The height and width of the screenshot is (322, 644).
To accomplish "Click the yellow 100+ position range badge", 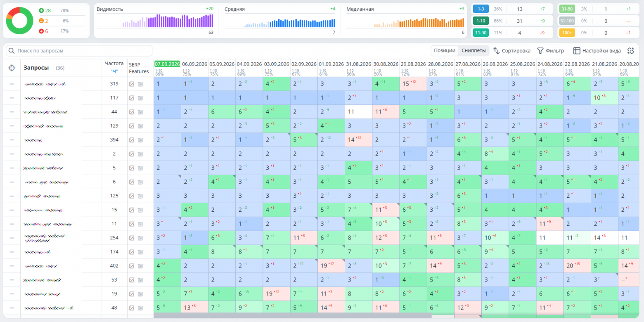I will tap(566, 33).
